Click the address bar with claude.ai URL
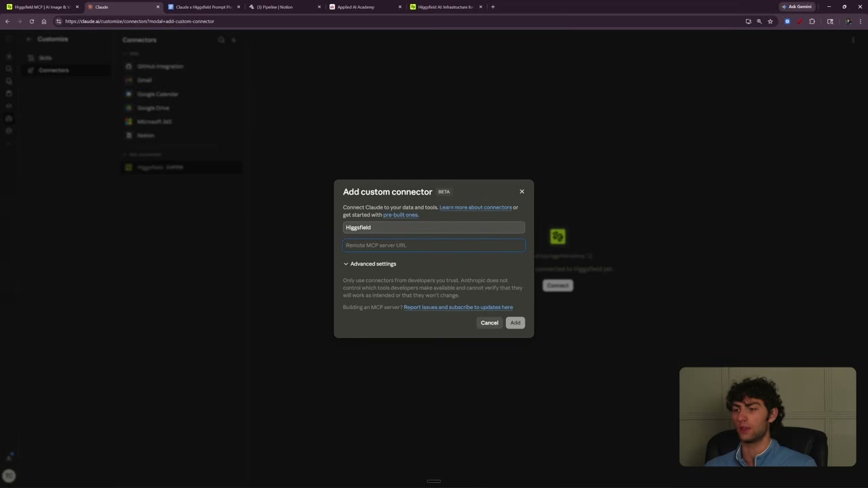 point(400,21)
